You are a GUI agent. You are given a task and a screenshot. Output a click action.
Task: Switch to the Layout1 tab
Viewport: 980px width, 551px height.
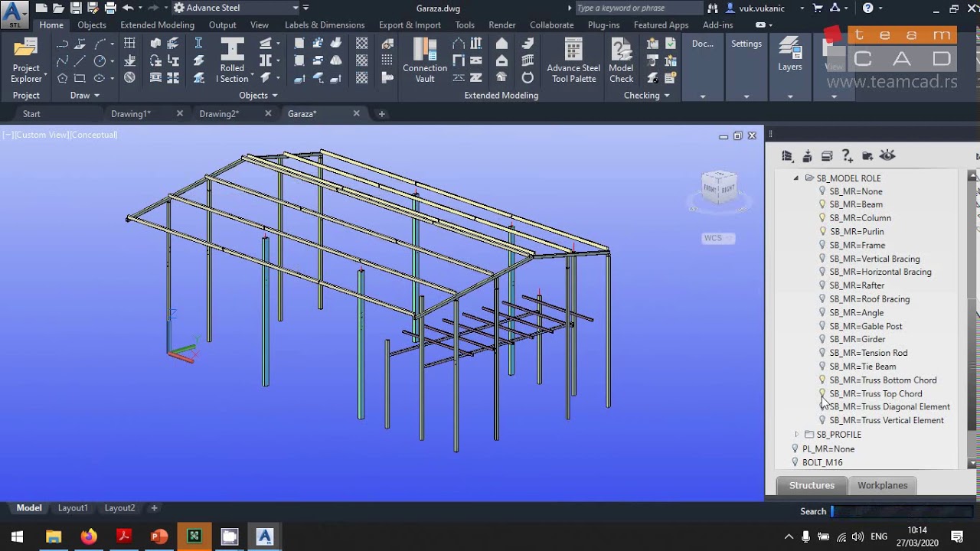coord(73,508)
